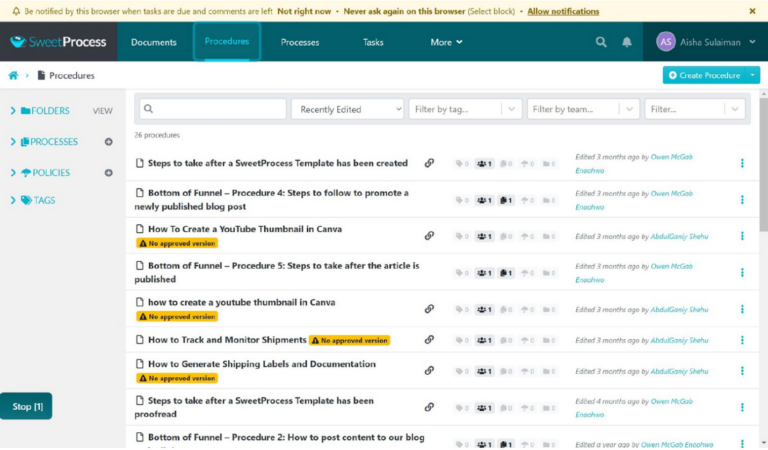
Task: Open the Recently Edited sort dropdown
Action: click(x=347, y=109)
